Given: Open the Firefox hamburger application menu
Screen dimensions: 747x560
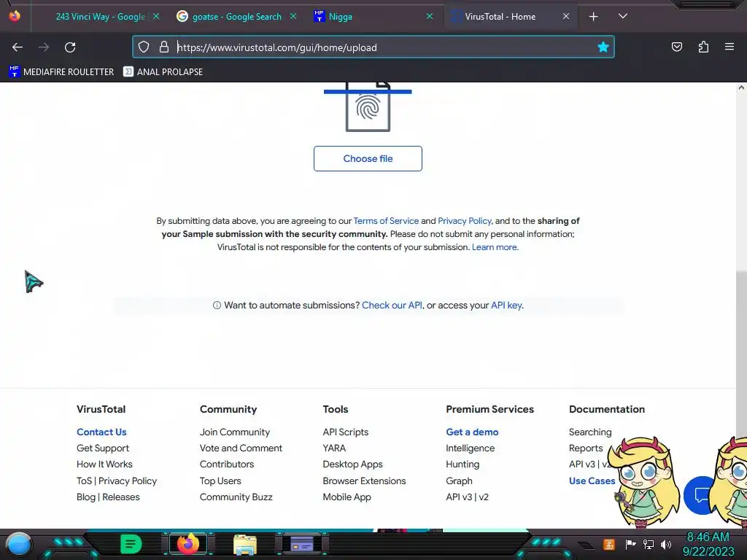Looking at the screenshot, I should click(x=729, y=47).
